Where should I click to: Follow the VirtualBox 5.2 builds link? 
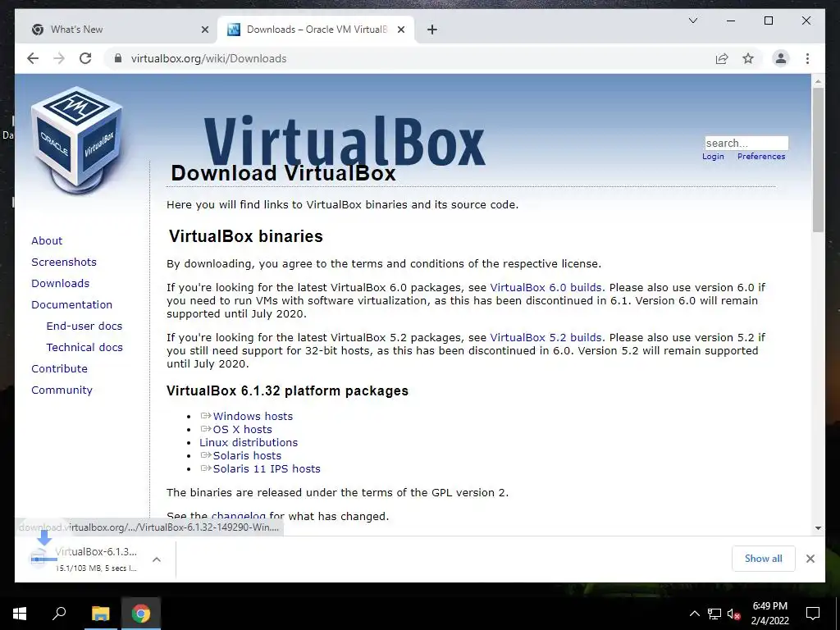pyautogui.click(x=546, y=338)
